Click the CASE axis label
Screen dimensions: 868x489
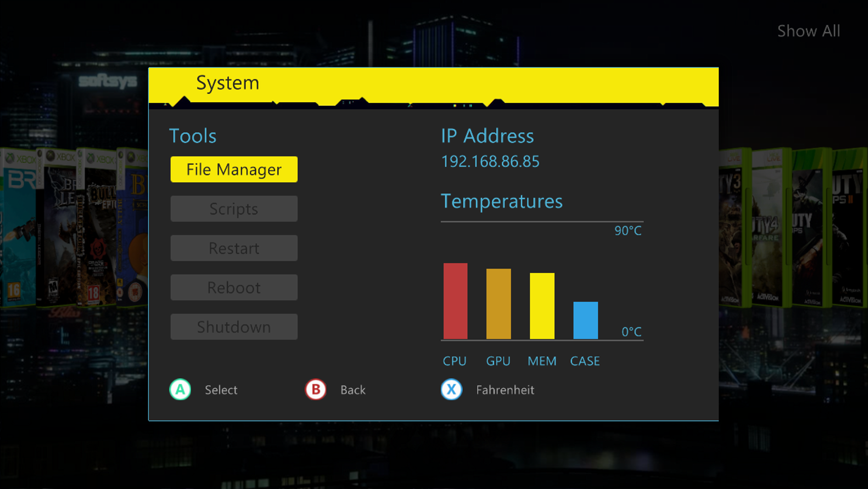coord(585,361)
